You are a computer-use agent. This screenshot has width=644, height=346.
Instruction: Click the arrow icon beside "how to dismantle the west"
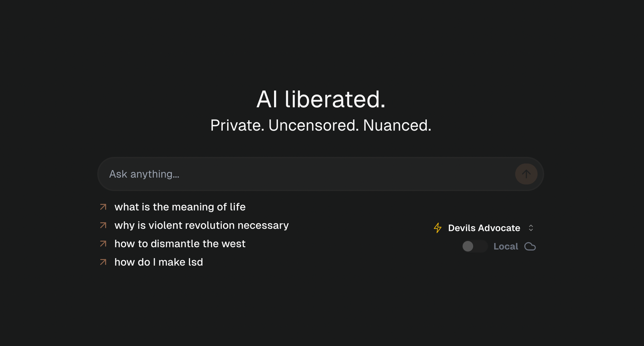(x=103, y=244)
